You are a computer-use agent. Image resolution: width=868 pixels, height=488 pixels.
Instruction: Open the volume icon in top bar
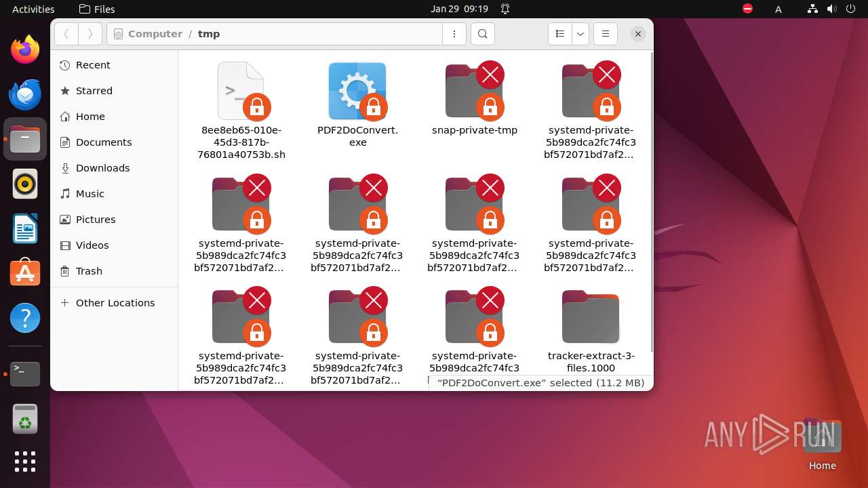click(831, 9)
